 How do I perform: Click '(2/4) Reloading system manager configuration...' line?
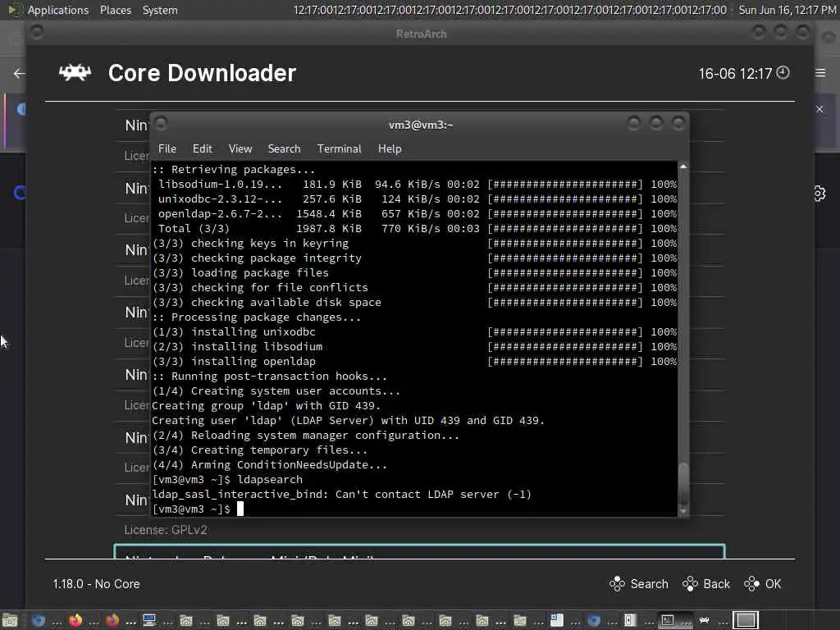click(x=306, y=435)
